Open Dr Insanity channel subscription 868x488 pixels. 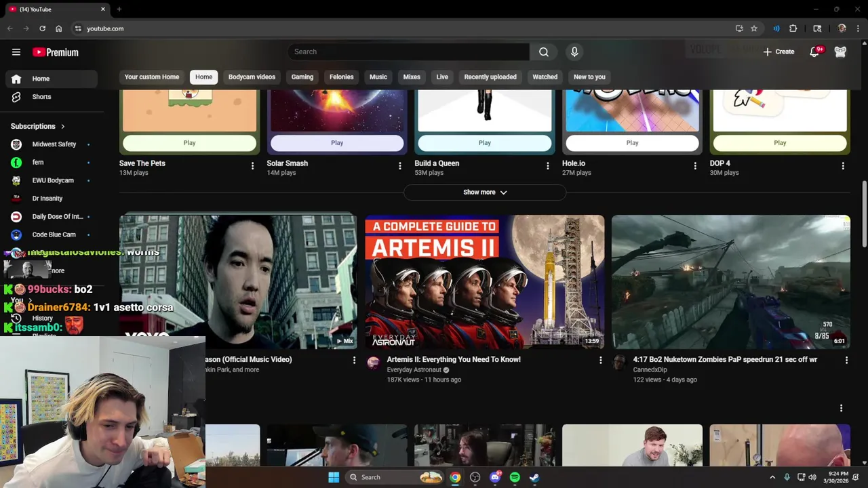pos(52,199)
